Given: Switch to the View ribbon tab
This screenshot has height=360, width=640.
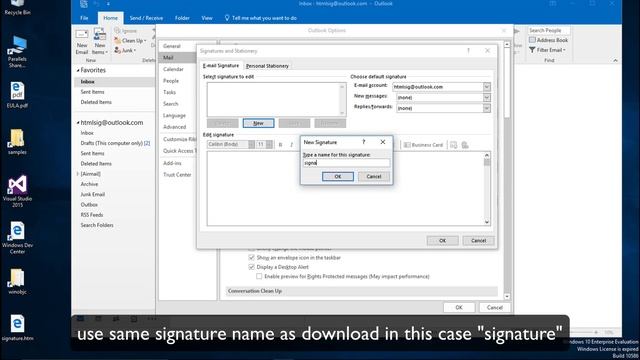Looking at the screenshot, I should pos(207,18).
